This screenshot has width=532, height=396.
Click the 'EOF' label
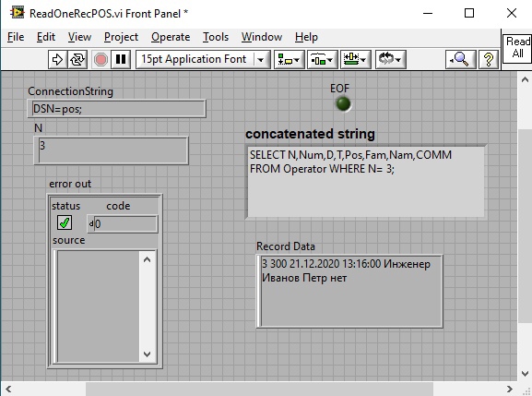pyautogui.click(x=339, y=89)
